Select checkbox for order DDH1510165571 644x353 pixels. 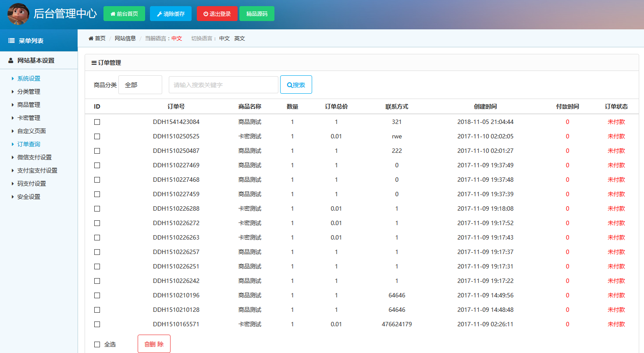pos(97,325)
